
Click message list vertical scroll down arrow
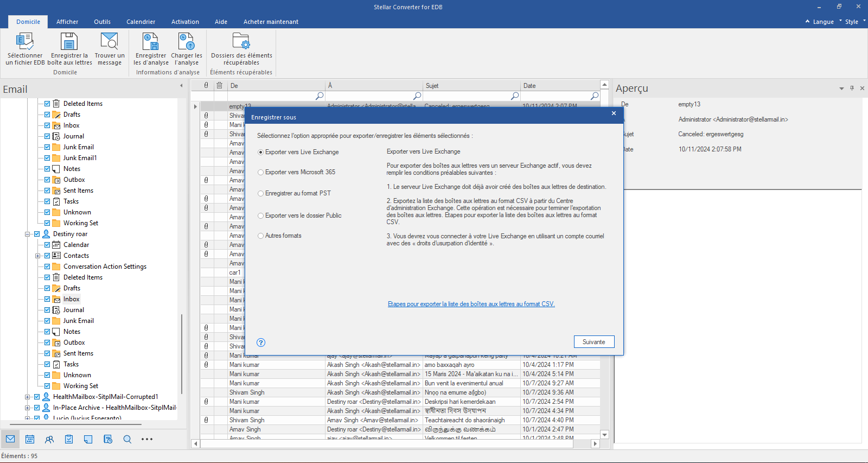[x=604, y=435]
